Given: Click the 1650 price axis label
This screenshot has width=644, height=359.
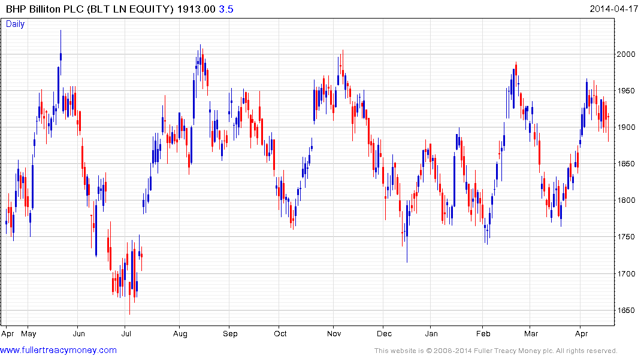Looking at the screenshot, I should point(626,310).
